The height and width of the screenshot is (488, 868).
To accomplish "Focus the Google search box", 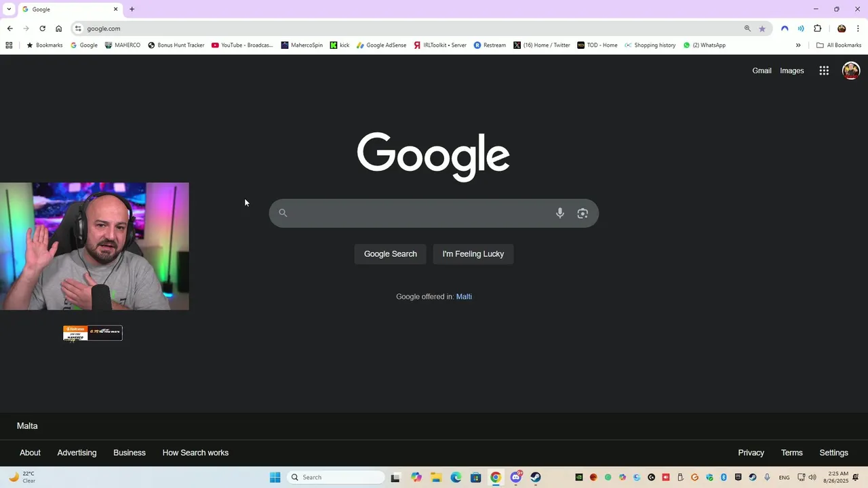I will (433, 213).
